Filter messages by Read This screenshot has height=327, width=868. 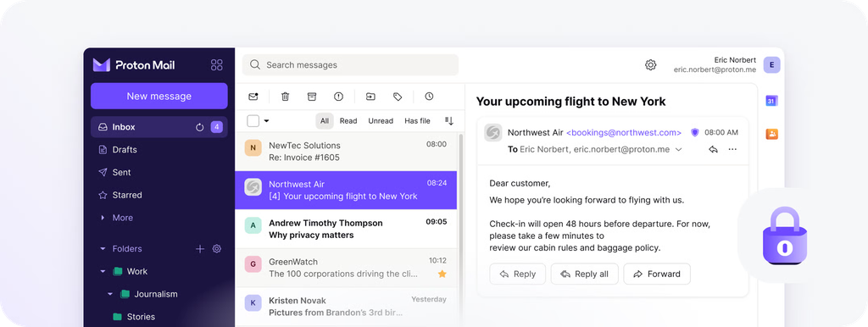point(348,120)
